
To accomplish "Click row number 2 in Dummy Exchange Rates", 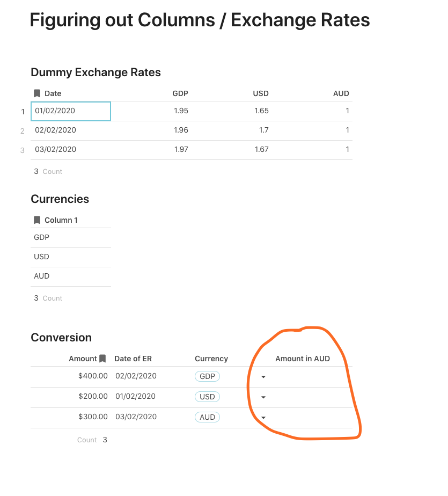I will coord(23,131).
